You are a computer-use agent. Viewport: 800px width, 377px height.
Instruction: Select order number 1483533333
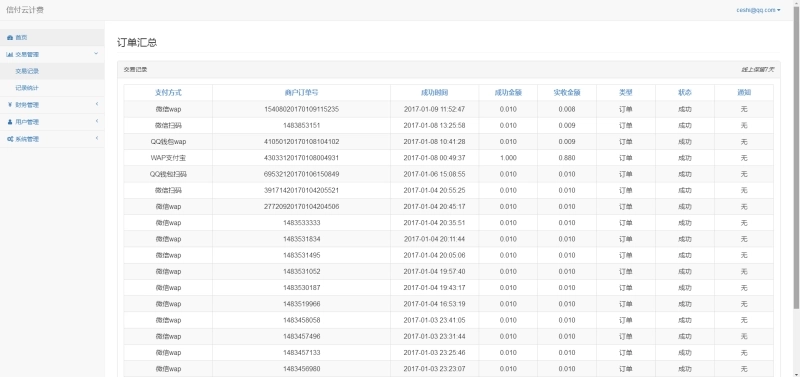click(302, 223)
